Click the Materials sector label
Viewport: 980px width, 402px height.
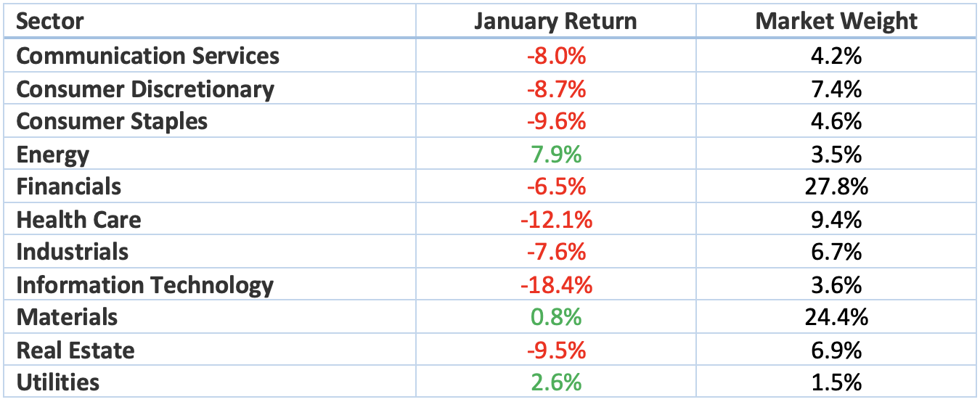point(67,317)
